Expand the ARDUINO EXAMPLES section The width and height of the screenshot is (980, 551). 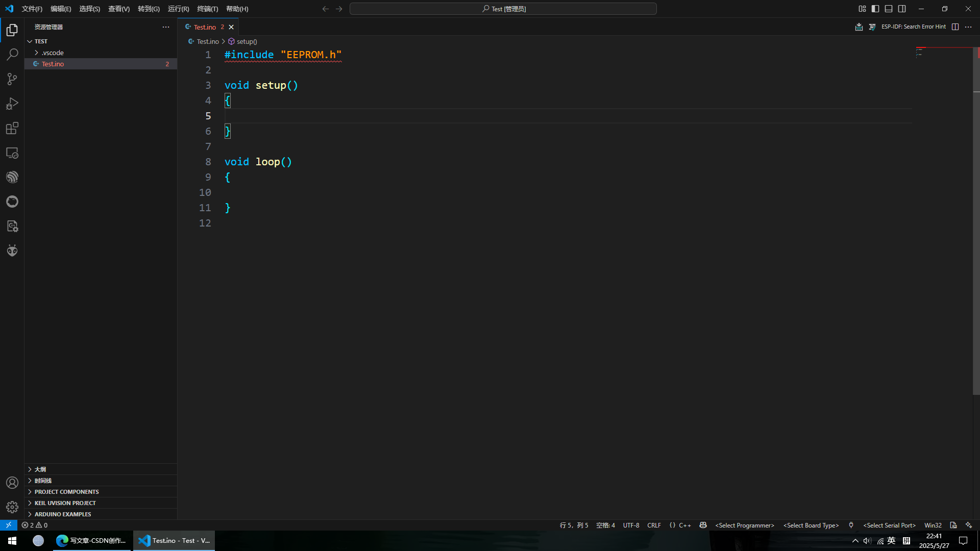63,514
